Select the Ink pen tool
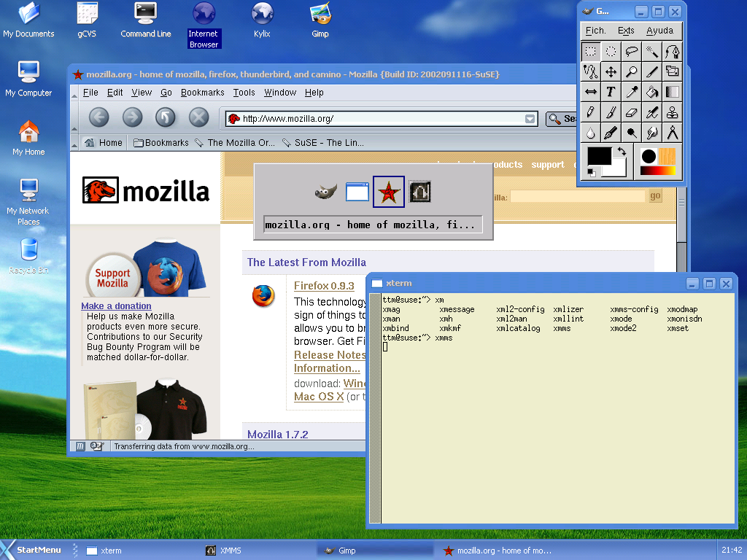The image size is (747, 560). click(x=611, y=133)
